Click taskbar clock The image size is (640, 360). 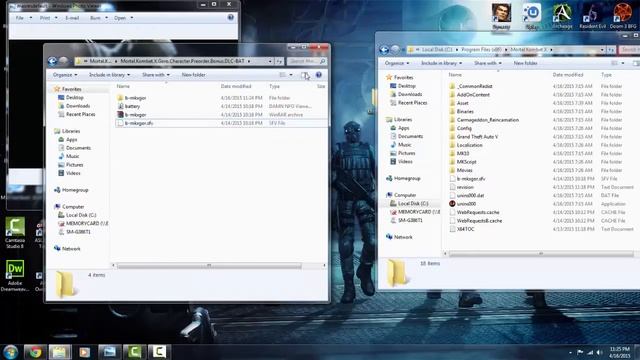(x=620, y=352)
